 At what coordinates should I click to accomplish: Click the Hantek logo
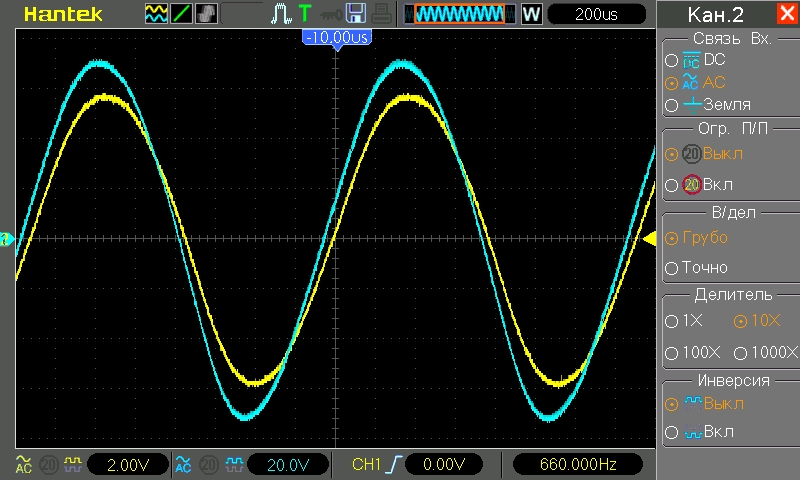(63, 14)
